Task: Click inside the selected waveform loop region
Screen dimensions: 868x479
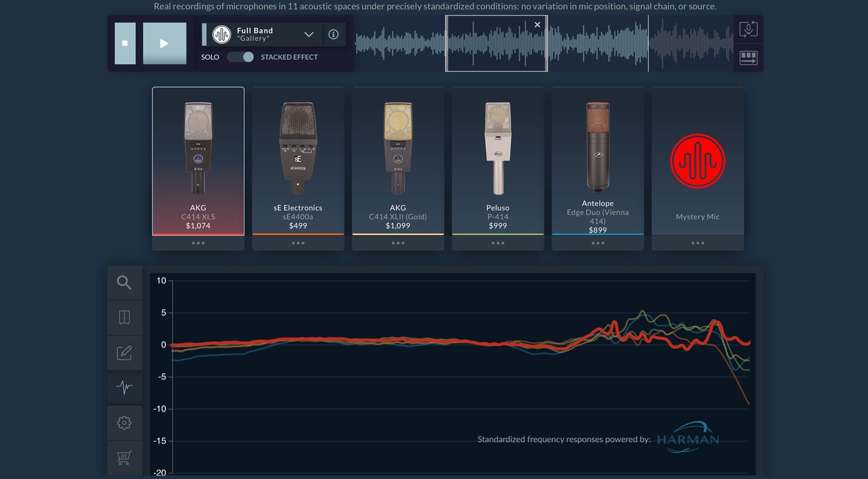Action: 497,43
